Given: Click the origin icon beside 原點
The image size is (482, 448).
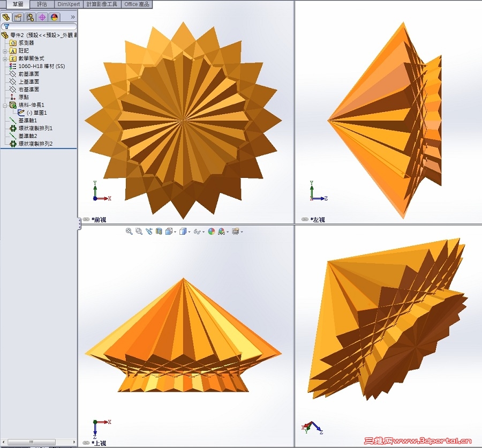Looking at the screenshot, I should (13, 97).
